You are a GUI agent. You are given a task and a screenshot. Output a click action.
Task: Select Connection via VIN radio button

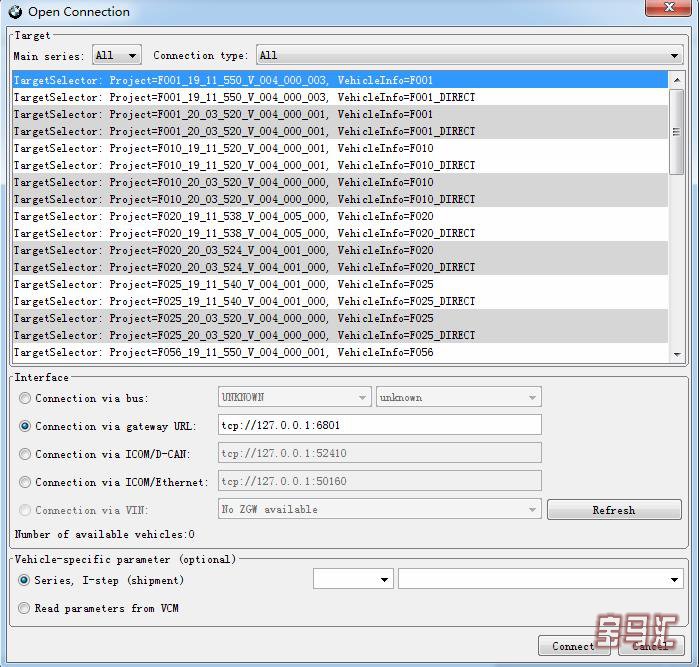(x=25, y=510)
